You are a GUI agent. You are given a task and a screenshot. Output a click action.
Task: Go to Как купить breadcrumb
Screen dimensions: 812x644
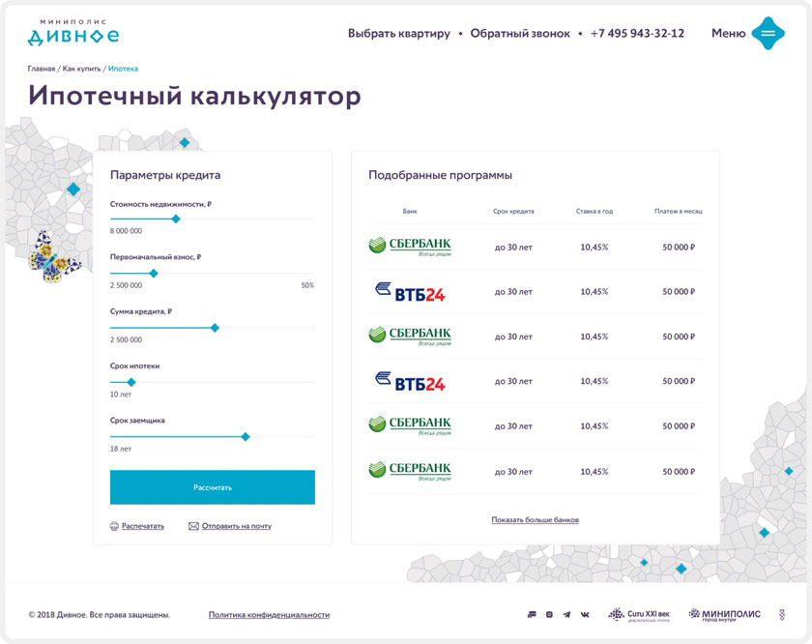click(x=81, y=69)
